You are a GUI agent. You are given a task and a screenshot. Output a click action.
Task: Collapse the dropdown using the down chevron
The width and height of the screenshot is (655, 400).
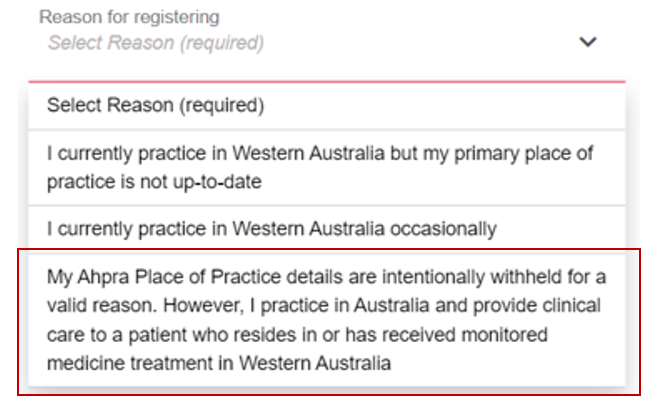point(589,42)
